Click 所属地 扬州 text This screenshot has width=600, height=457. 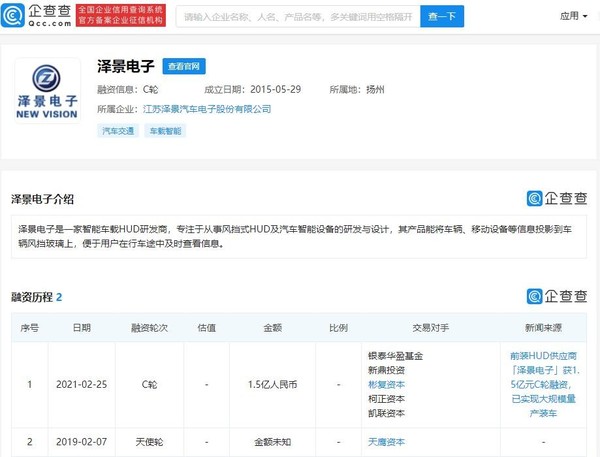click(357, 90)
